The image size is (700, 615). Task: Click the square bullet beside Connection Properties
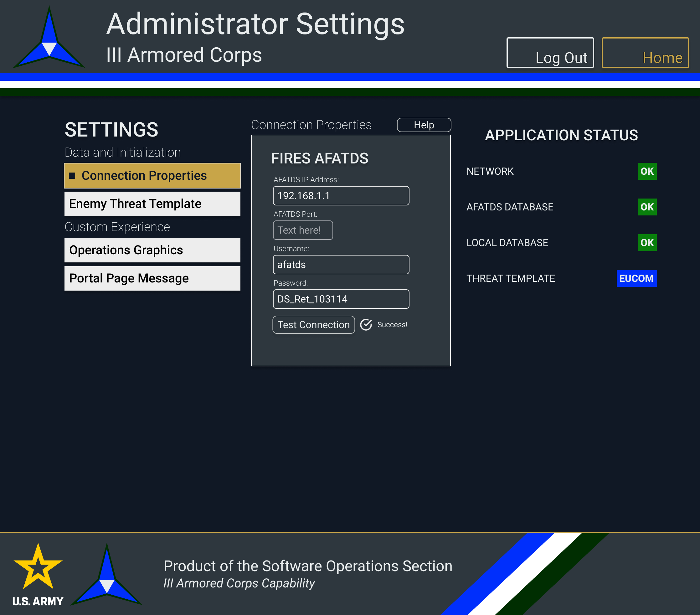tap(72, 176)
